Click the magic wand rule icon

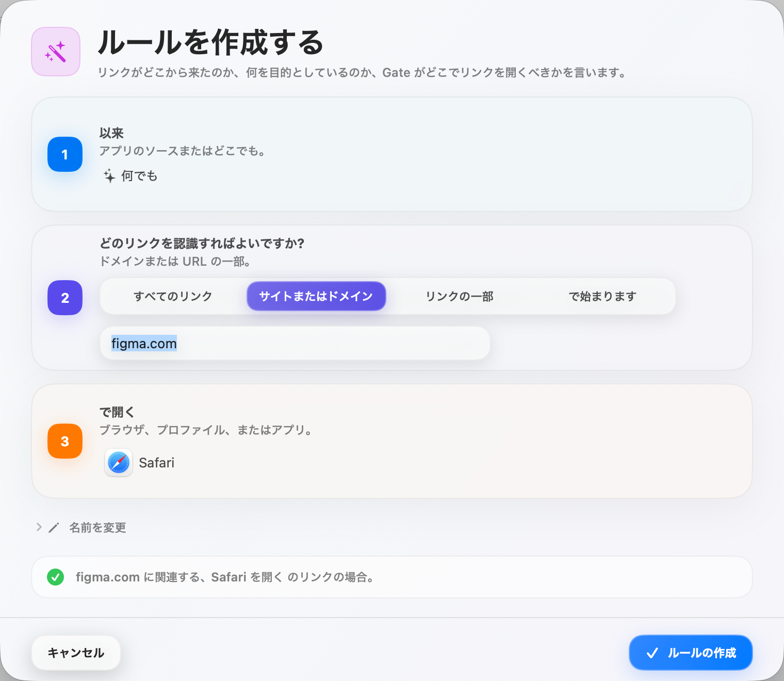[56, 52]
